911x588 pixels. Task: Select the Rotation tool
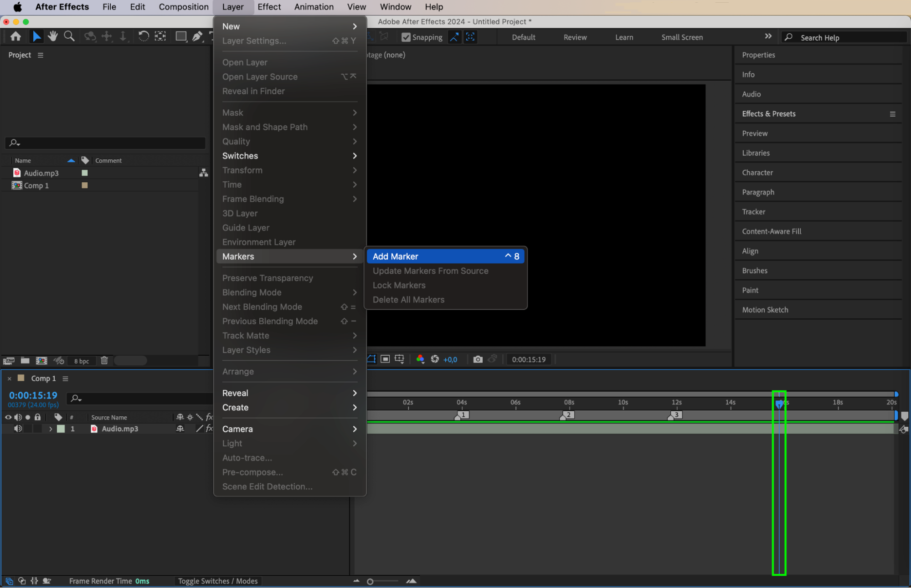pyautogui.click(x=143, y=36)
